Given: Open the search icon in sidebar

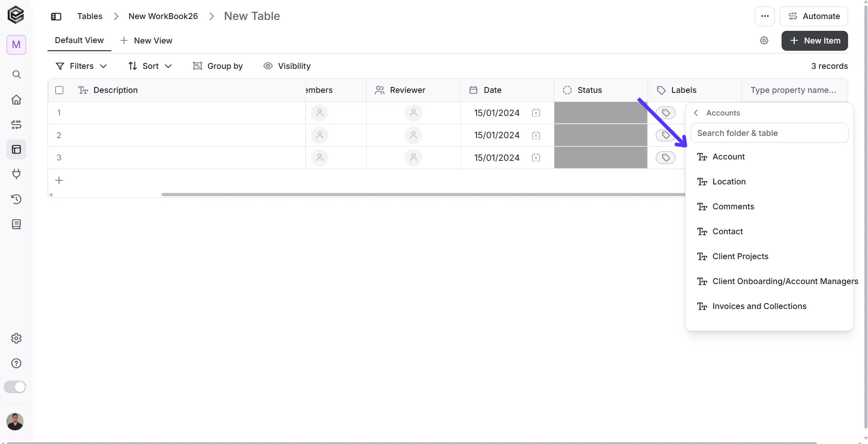Looking at the screenshot, I should (16, 74).
